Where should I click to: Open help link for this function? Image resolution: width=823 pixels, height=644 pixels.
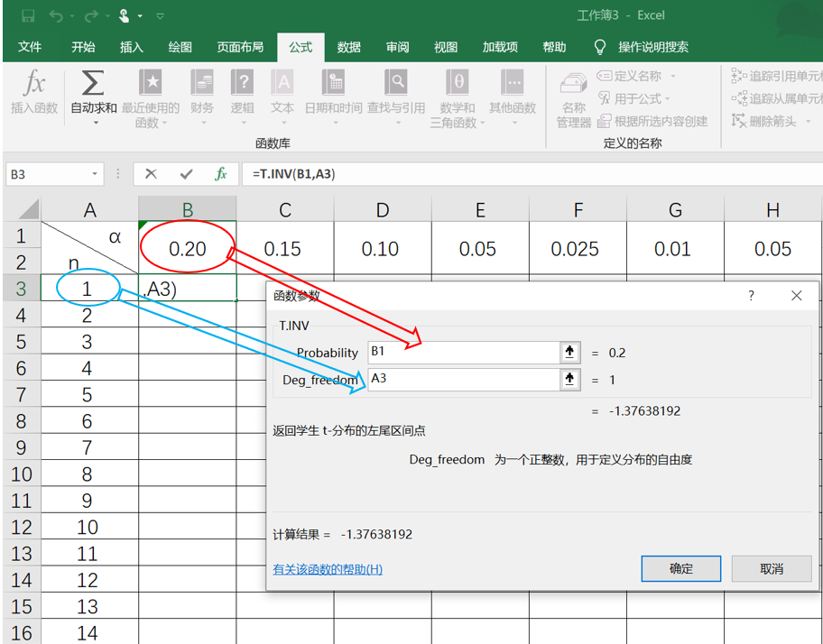tap(328, 569)
